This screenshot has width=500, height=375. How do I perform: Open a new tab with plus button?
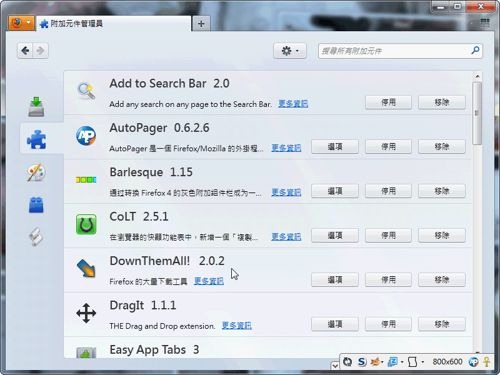(x=201, y=24)
